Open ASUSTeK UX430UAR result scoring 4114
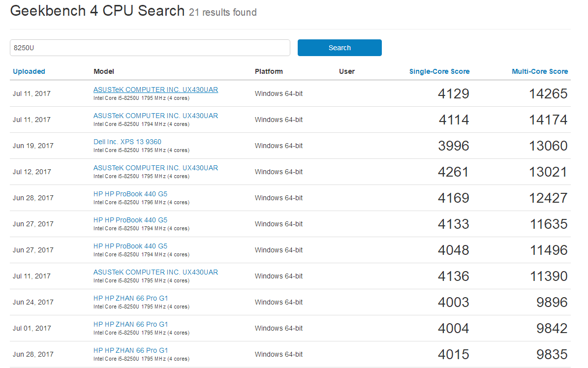This screenshot has height=368, width=588. [155, 116]
